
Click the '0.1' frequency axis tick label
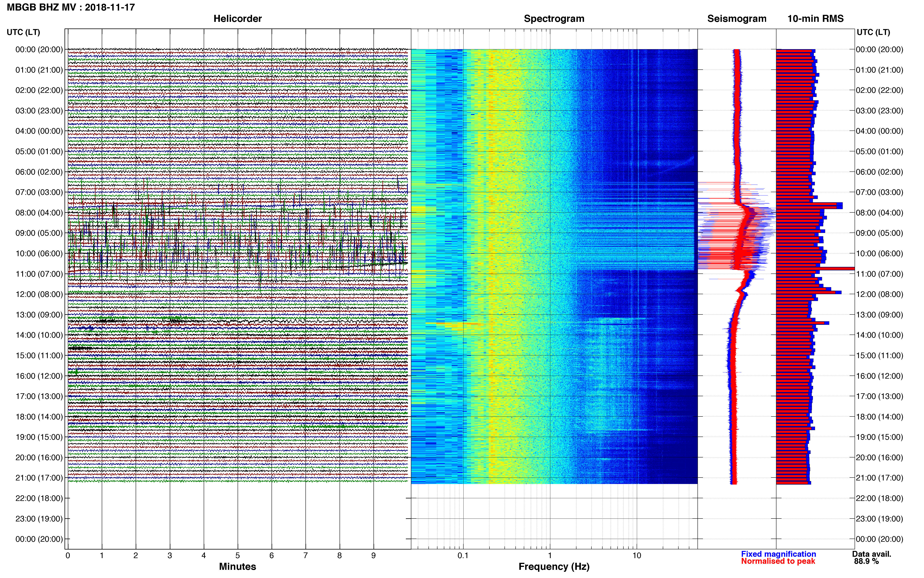point(463,555)
